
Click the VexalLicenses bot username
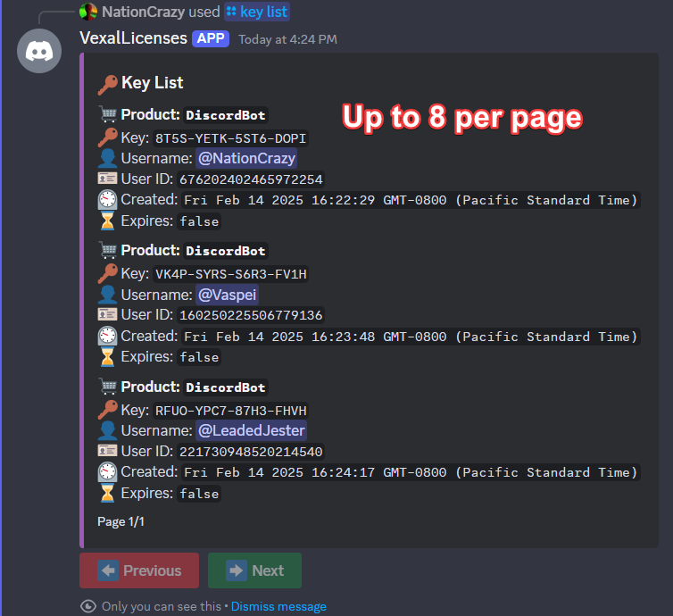133,38
